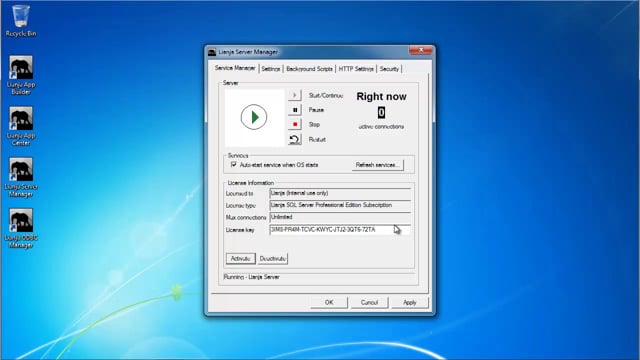This screenshot has height=360, width=640.
Task: Select the Lianja Server Manager desktop shortcut
Action: tap(21, 177)
